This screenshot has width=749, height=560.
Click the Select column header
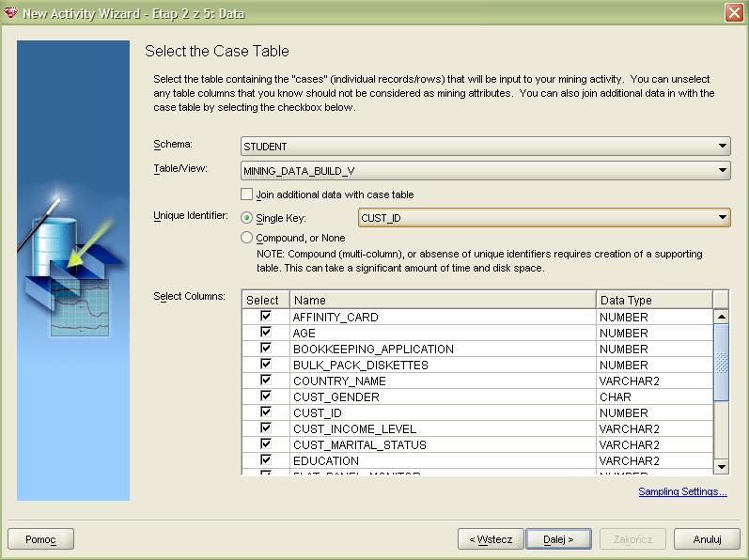266,300
